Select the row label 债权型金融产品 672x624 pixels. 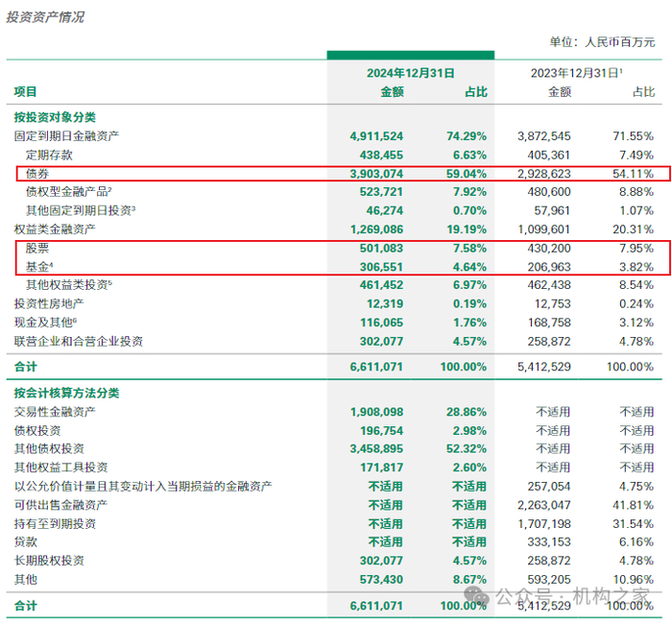pyautogui.click(x=68, y=192)
